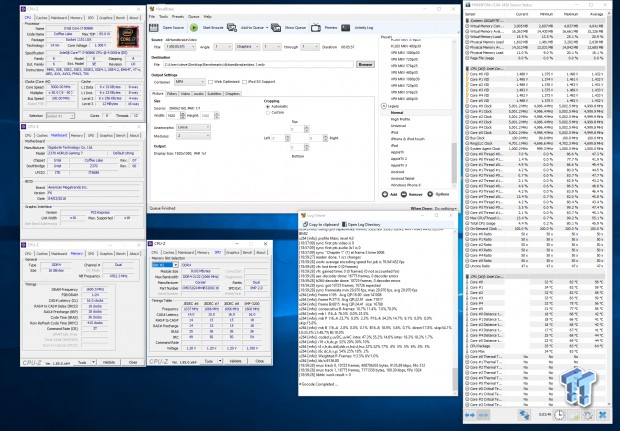Select the High Profile preset
Image resolution: width=620 pixels, height=431 pixels.
pos(400,119)
